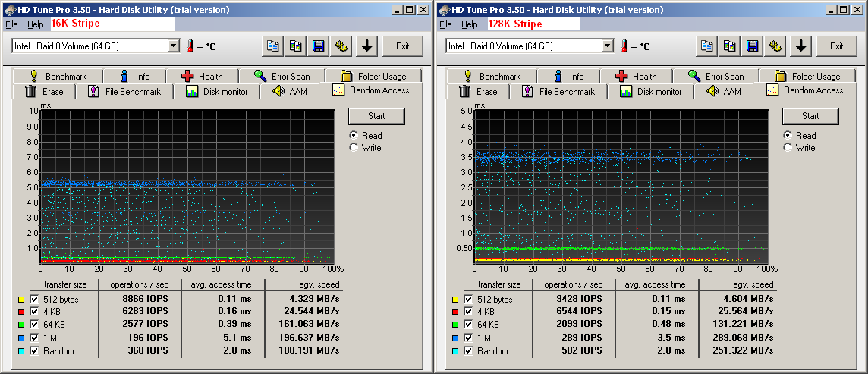Open the drive selection dropdown in 128K Stripe window

(x=607, y=46)
